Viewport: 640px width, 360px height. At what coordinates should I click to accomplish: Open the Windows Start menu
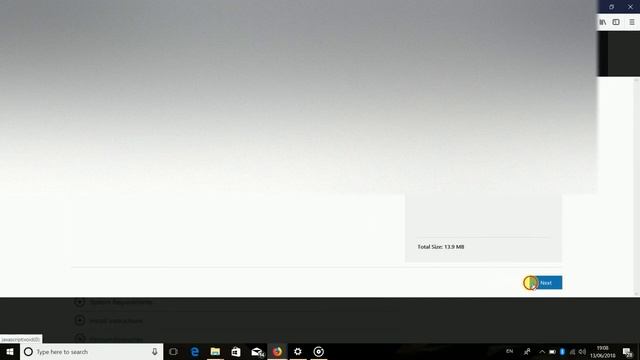[10, 351]
